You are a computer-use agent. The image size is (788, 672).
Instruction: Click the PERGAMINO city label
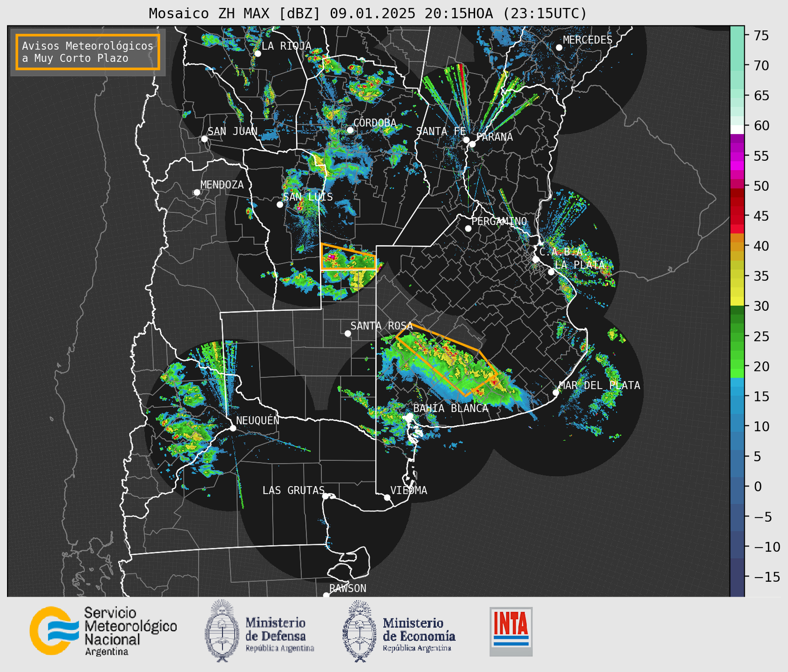499,221
